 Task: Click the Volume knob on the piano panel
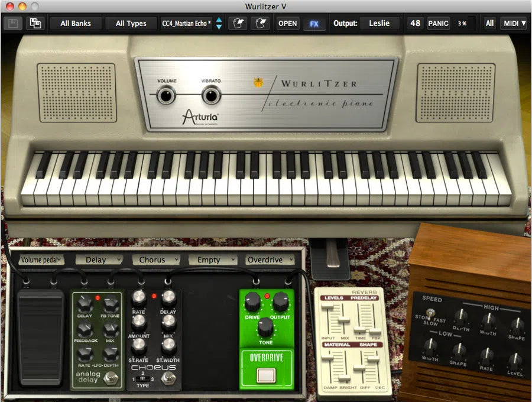coord(166,95)
